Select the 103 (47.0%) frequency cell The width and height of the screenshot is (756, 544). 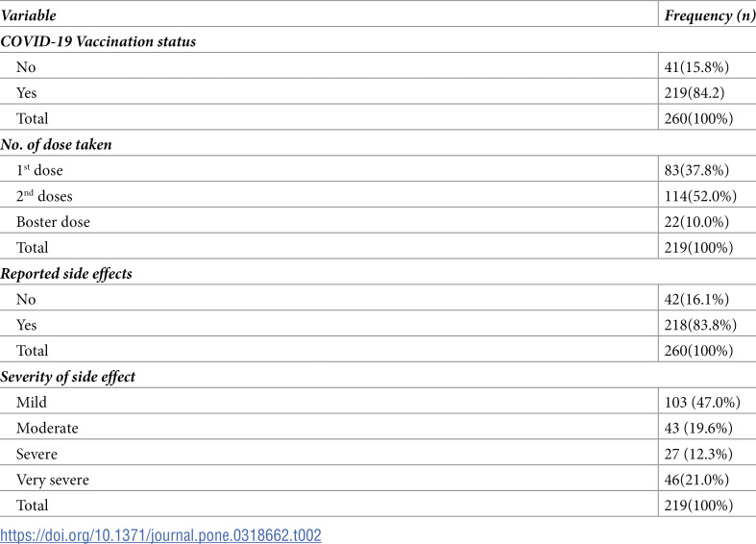click(x=702, y=402)
